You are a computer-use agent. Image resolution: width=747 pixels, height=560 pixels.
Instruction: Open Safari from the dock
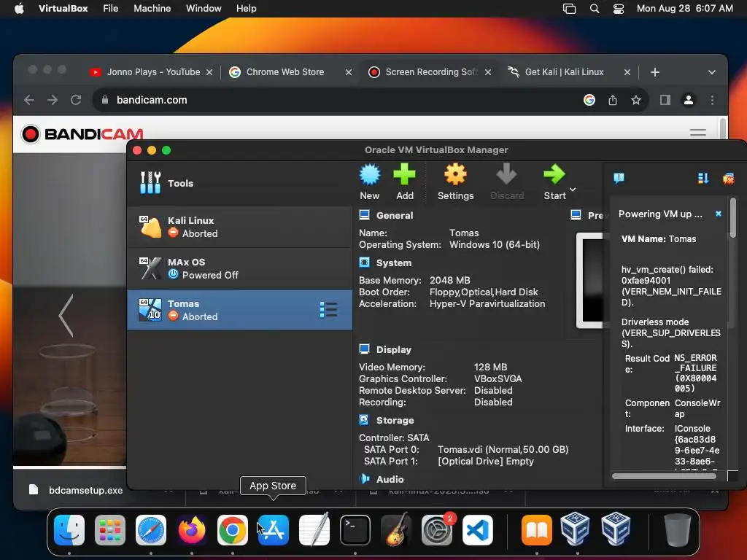[151, 530]
